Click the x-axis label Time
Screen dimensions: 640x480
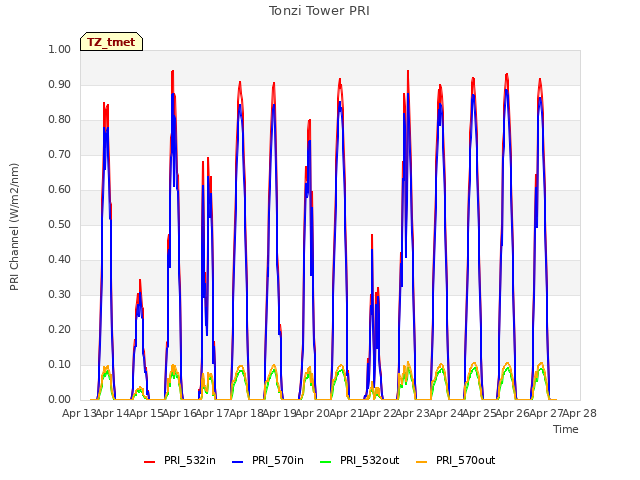(566, 429)
